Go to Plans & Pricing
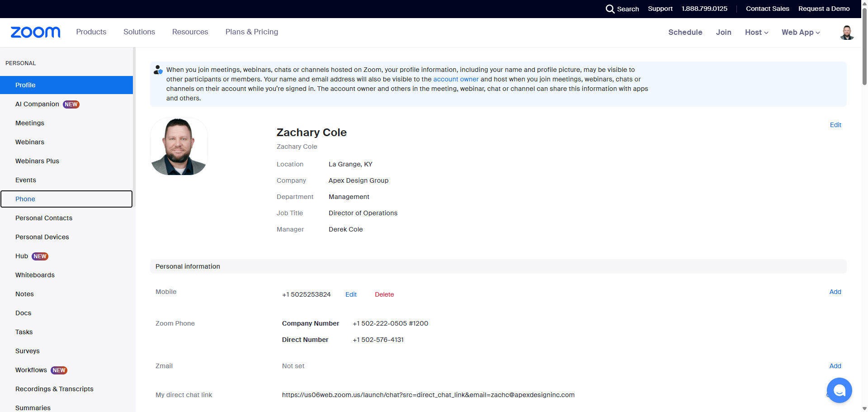 pyautogui.click(x=252, y=32)
